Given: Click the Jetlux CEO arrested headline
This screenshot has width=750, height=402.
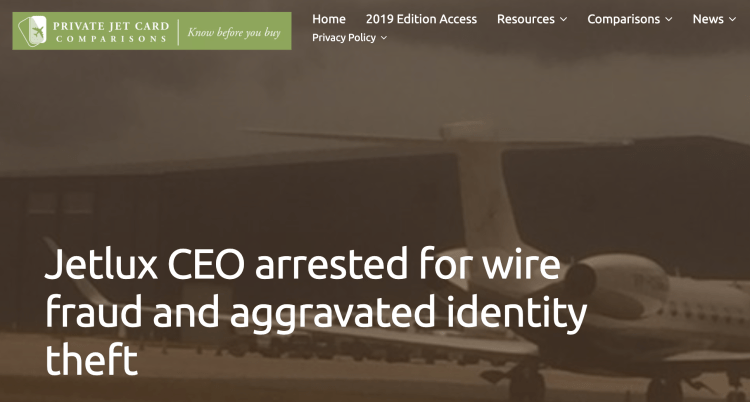Looking at the screenshot, I should tap(316, 312).
